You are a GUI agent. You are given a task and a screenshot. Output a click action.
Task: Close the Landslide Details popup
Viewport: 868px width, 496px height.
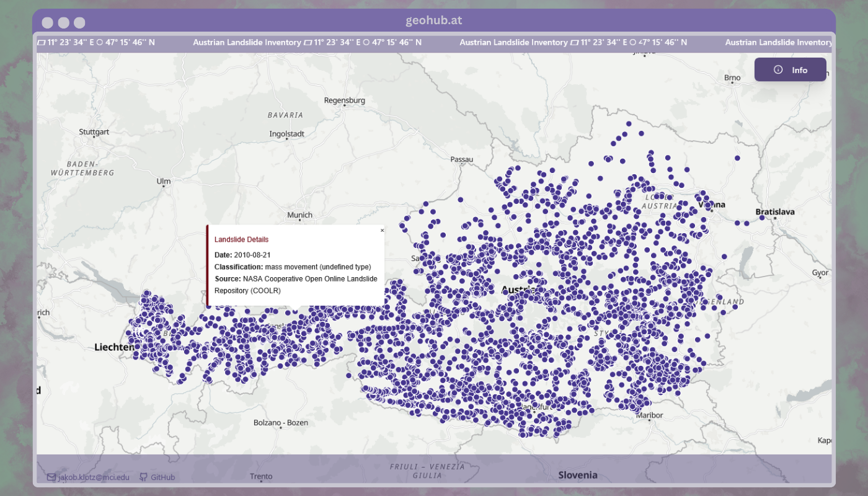pyautogui.click(x=382, y=230)
